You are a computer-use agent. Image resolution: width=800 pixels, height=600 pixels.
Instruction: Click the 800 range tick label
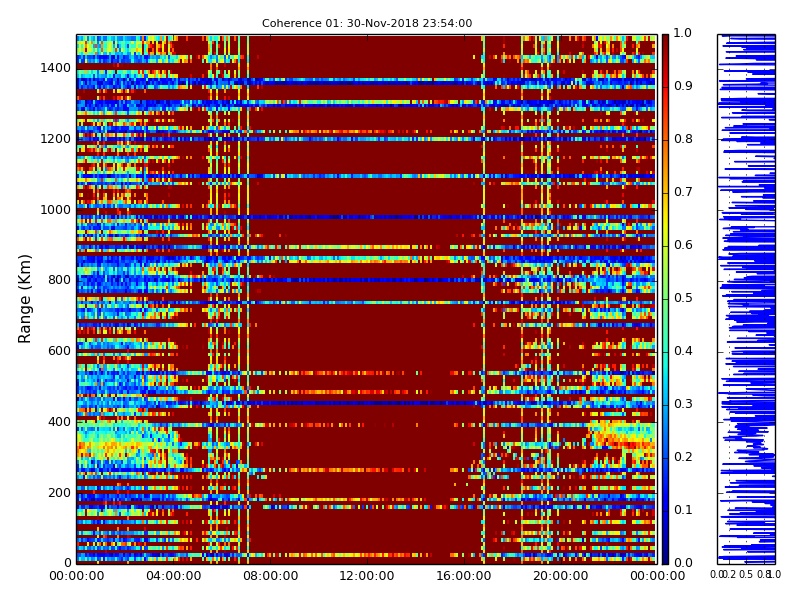pos(59,280)
